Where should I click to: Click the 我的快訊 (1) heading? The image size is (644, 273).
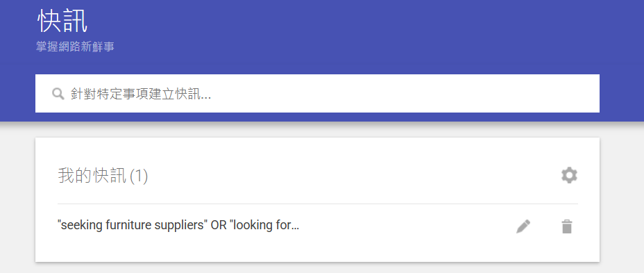pos(103,176)
